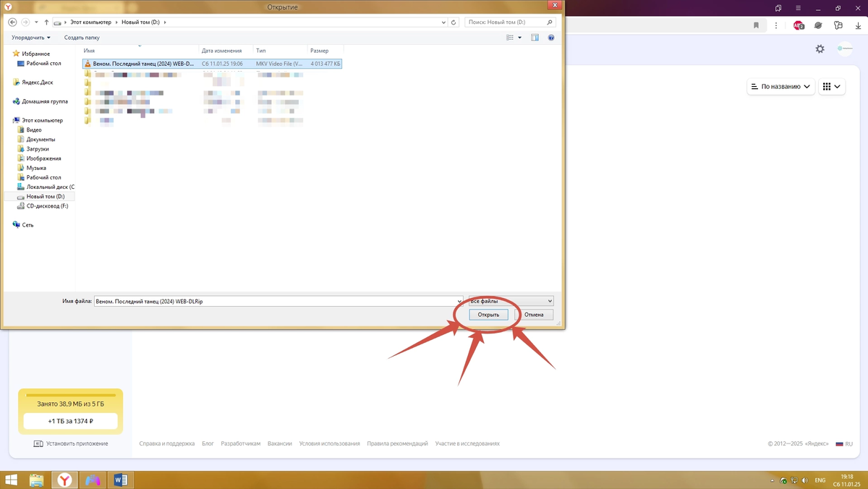Open the Упорядочить menu

coord(31,38)
